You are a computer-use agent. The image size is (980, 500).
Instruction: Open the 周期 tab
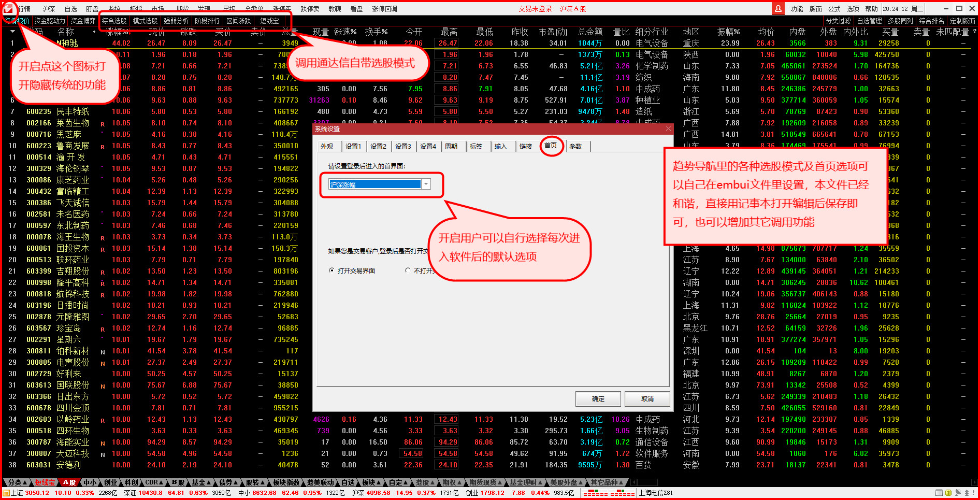click(x=451, y=147)
